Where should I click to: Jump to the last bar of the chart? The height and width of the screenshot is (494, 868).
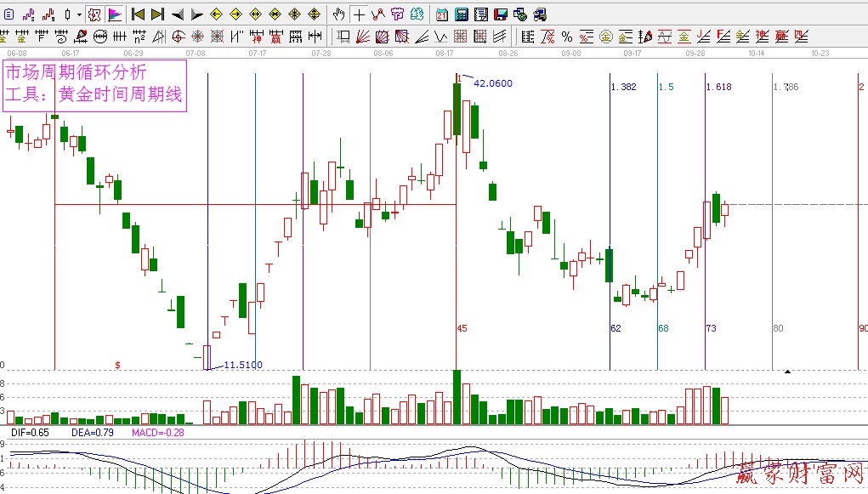pos(157,14)
